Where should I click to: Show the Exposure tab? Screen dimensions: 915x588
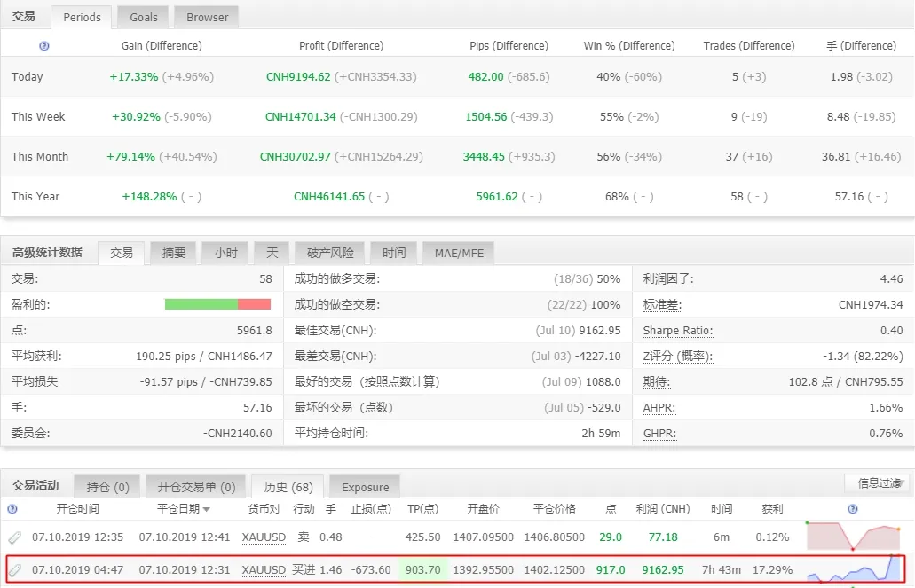(366, 487)
